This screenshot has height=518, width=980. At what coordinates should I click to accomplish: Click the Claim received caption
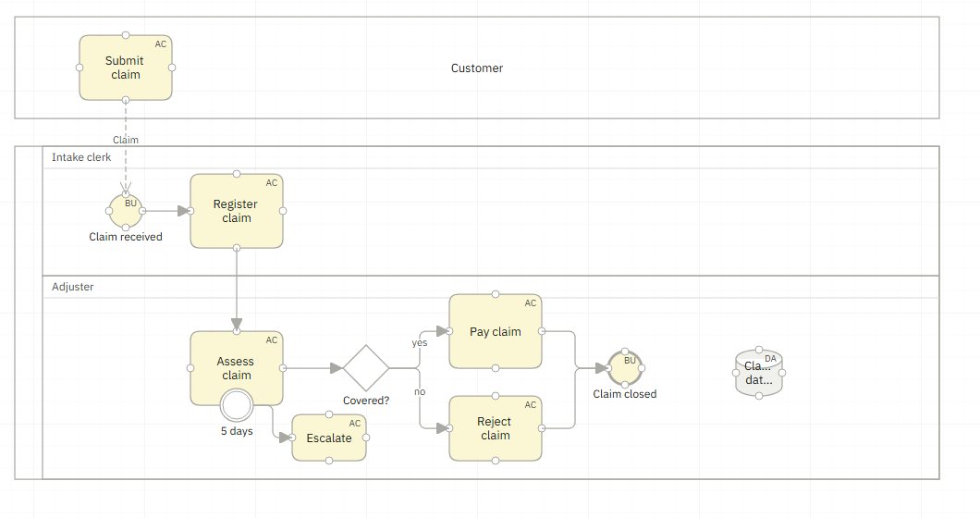tap(126, 237)
